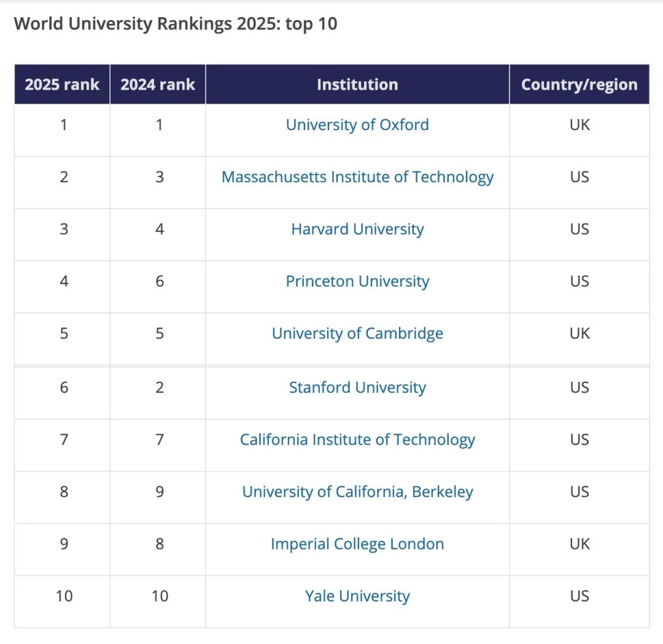The width and height of the screenshot is (663, 644).
Task: Open the Yale University link
Action: point(357,596)
